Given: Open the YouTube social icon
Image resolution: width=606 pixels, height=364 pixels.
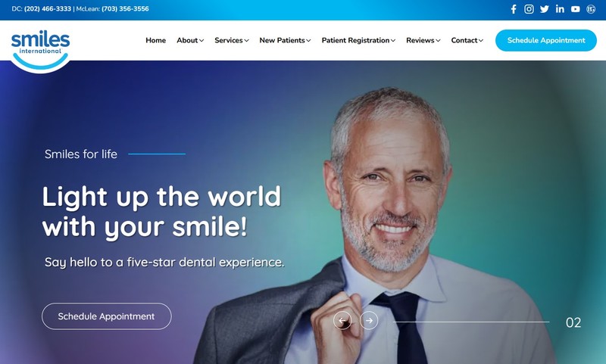Looking at the screenshot, I should click(x=575, y=9).
